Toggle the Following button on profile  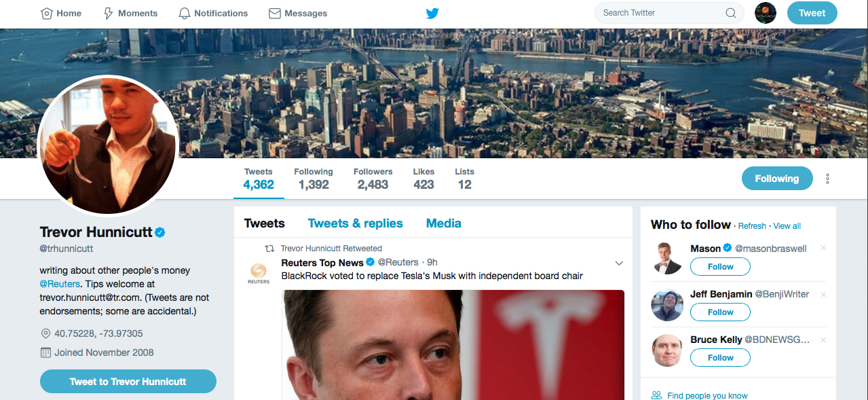pyautogui.click(x=776, y=179)
